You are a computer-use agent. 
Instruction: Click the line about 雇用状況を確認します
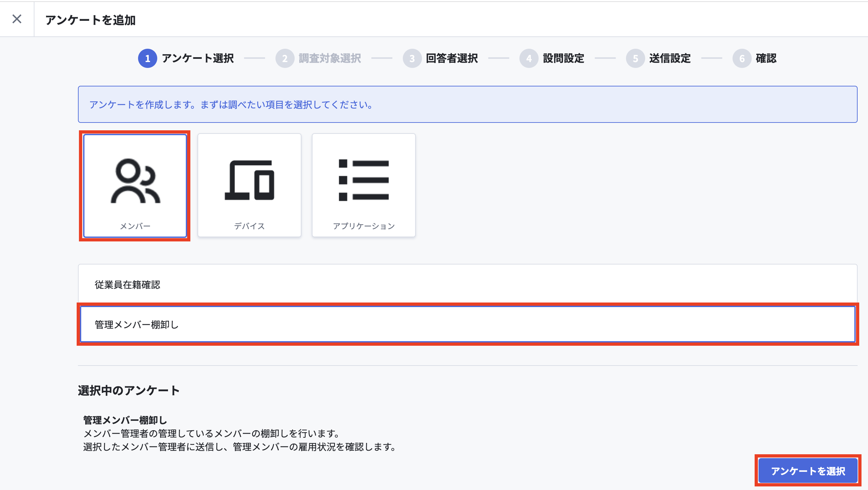pyautogui.click(x=239, y=446)
